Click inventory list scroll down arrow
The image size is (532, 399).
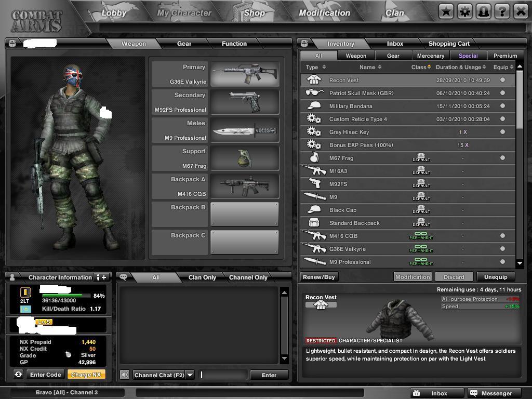click(520, 263)
